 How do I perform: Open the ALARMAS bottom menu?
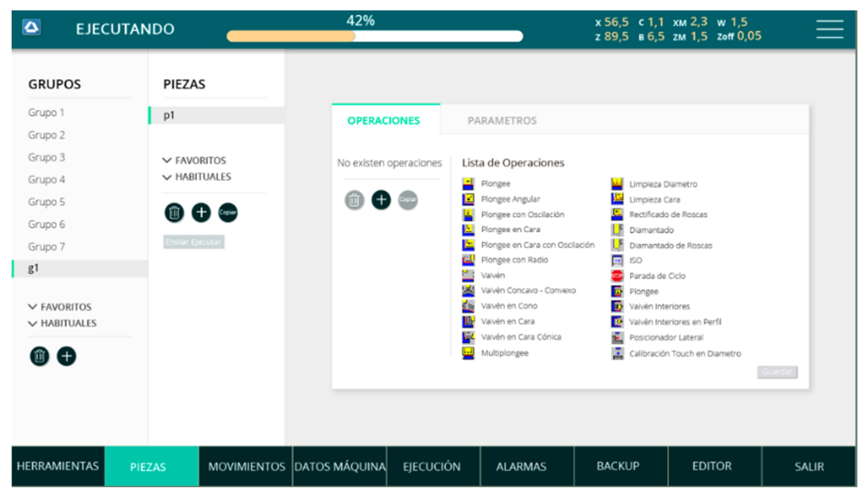pyautogui.click(x=521, y=466)
